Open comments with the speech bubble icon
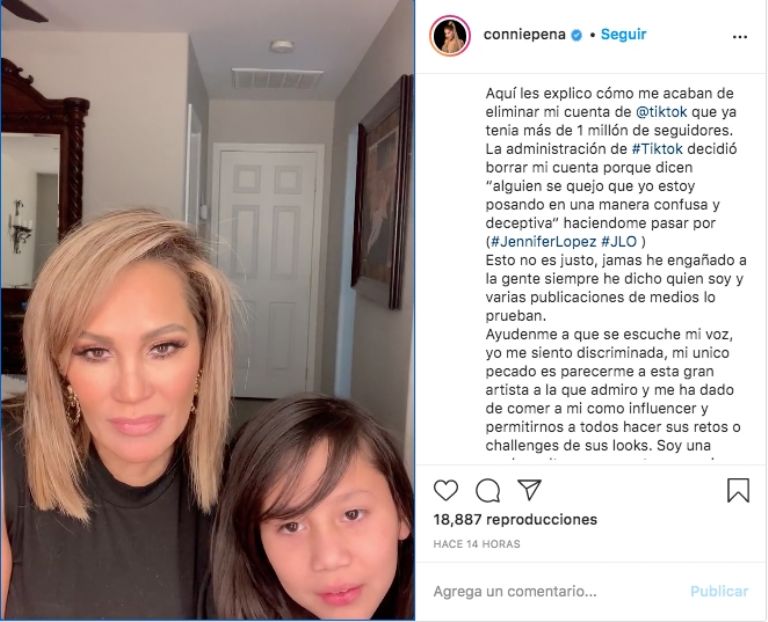 tap(488, 490)
